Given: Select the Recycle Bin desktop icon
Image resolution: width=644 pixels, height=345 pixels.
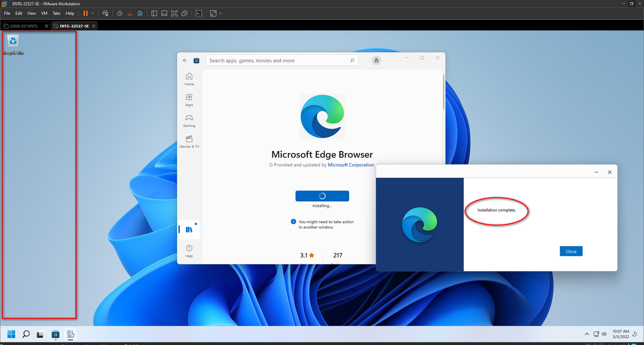Looking at the screenshot, I should coord(14,45).
